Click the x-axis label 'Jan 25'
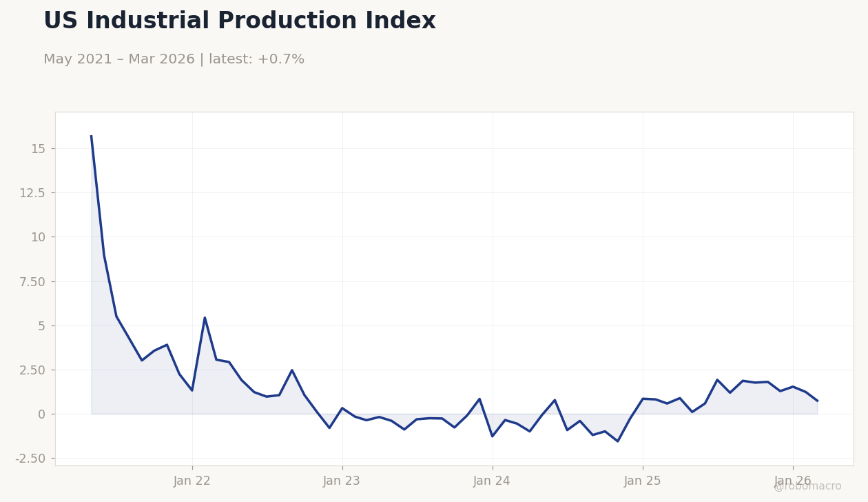The height and width of the screenshot is (502, 868). coord(643,481)
